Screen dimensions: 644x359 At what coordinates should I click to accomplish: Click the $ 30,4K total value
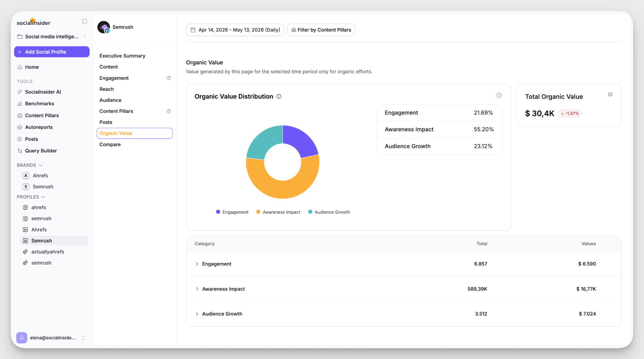tap(540, 113)
